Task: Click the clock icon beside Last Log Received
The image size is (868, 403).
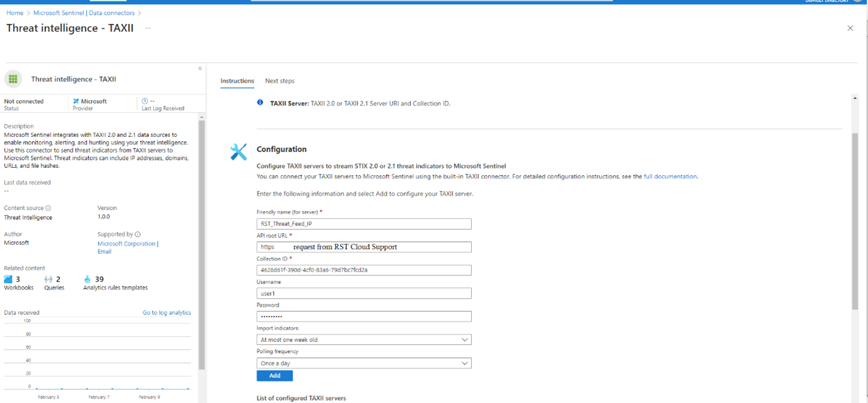Action: point(144,100)
